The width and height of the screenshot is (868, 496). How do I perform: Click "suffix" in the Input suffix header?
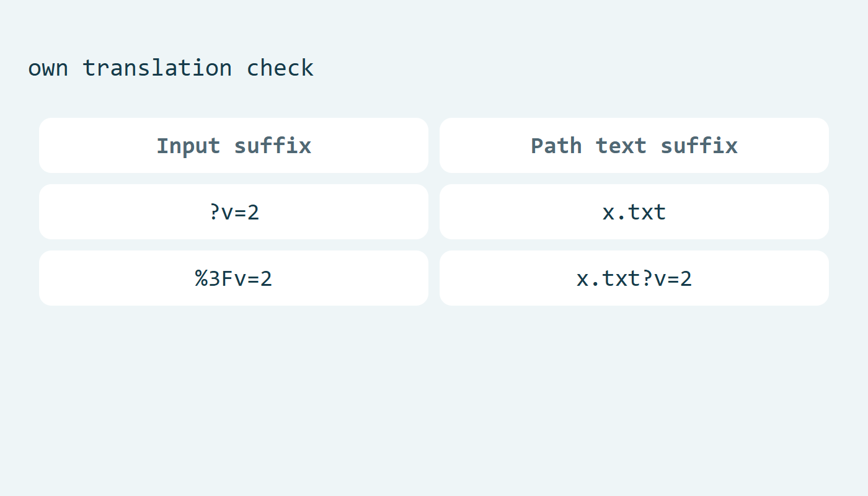point(273,146)
